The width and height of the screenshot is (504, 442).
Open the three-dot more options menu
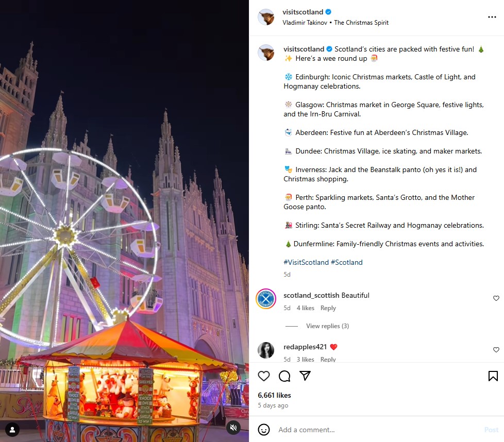coord(492,17)
